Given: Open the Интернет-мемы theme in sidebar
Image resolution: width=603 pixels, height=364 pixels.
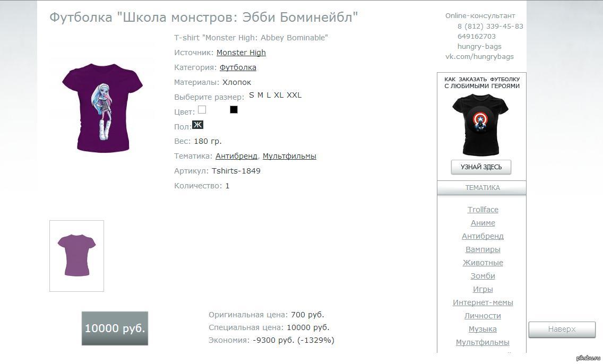Looking at the screenshot, I should pyautogui.click(x=483, y=302).
